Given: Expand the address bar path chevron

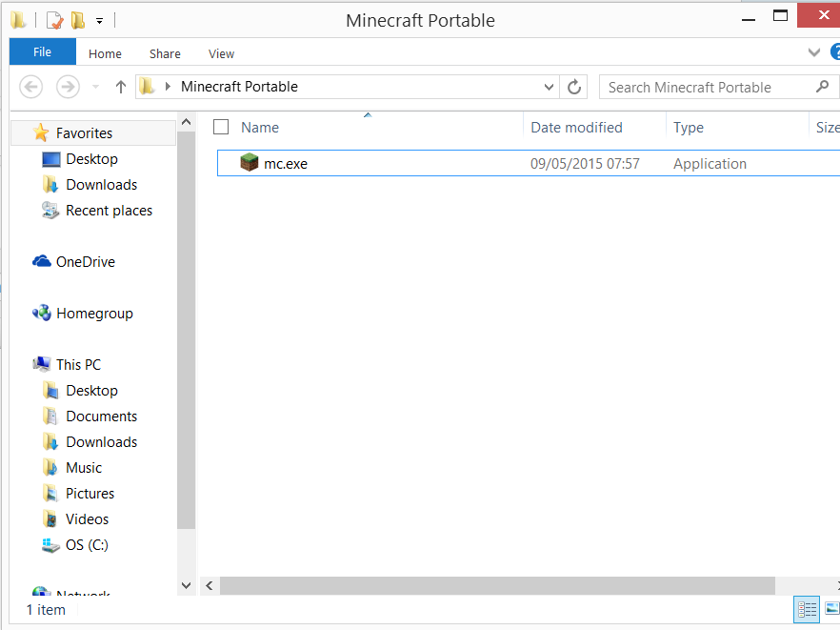Looking at the screenshot, I should coord(168,87).
